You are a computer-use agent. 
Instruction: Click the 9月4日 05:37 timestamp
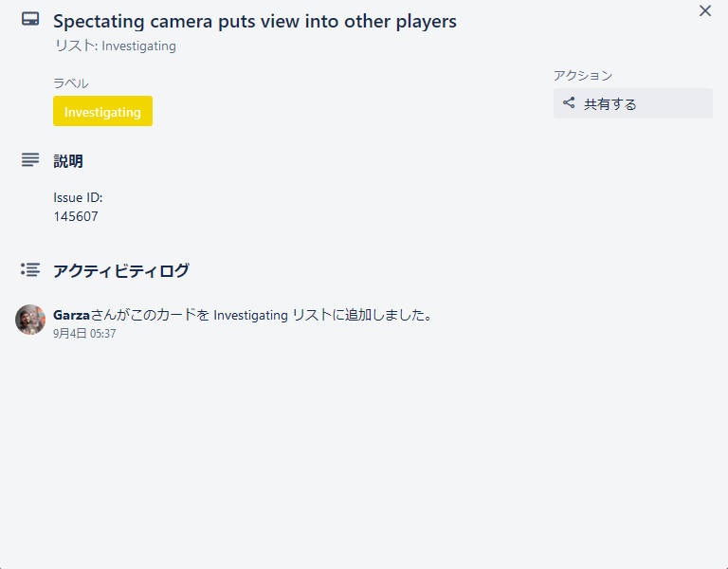pyautogui.click(x=84, y=334)
